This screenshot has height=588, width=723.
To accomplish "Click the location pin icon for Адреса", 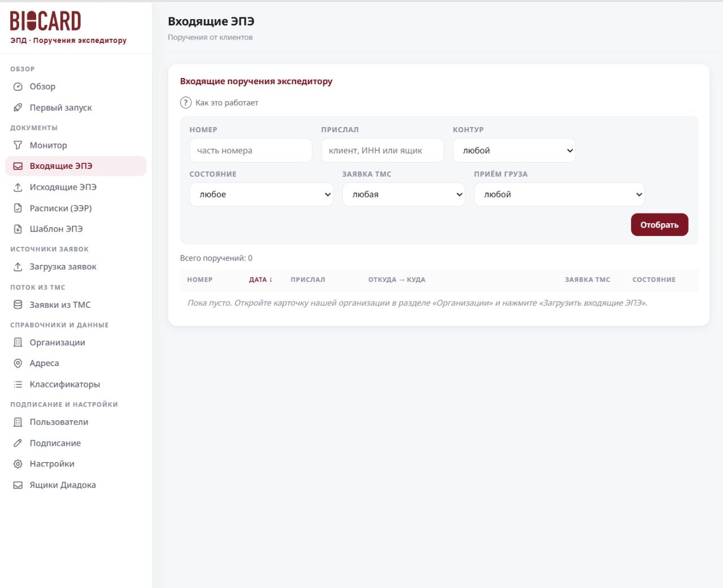I will click(x=18, y=363).
